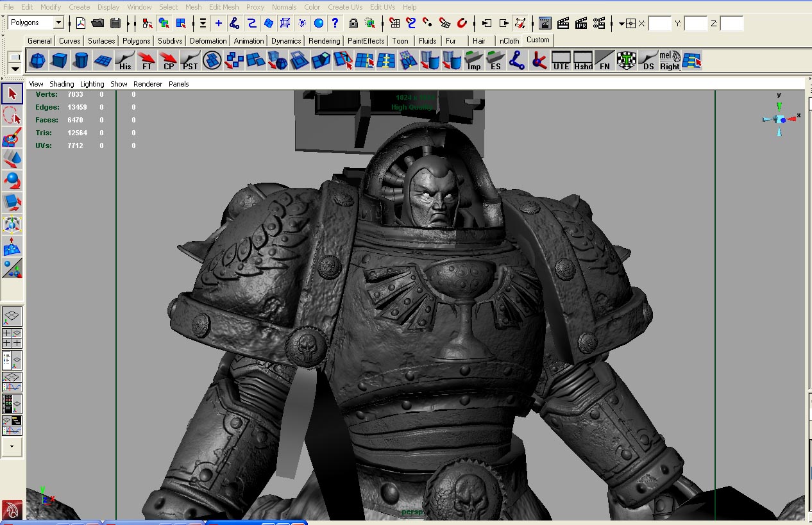Click the Save Scene disk icon
The height and width of the screenshot is (525, 812).
tap(115, 23)
